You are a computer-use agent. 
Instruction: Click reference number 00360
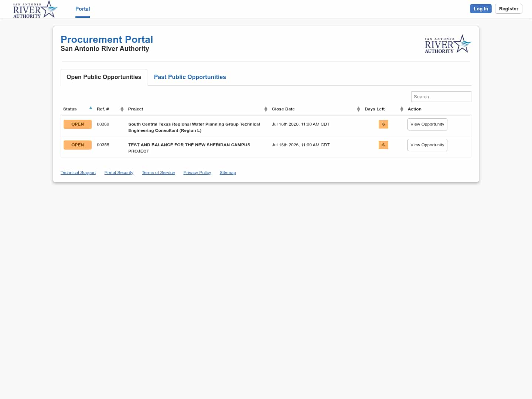pos(103,124)
